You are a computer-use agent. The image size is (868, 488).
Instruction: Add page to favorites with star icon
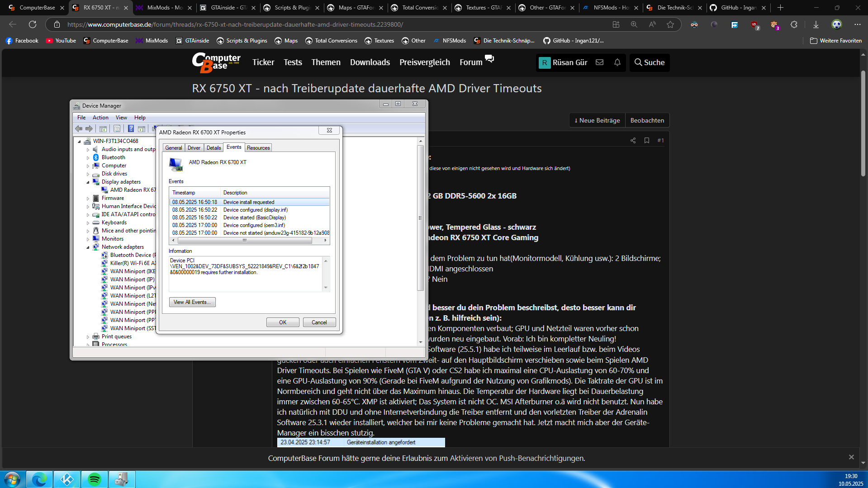pyautogui.click(x=670, y=24)
